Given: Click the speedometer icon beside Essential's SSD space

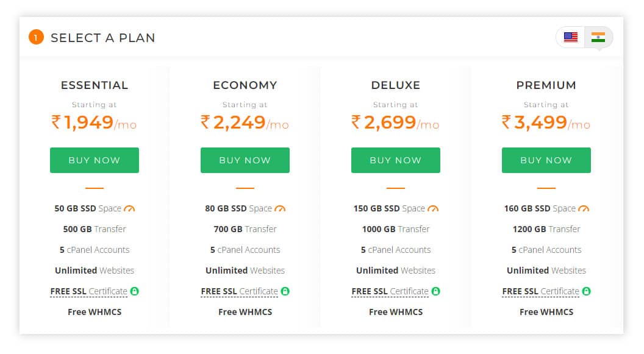Looking at the screenshot, I should coord(129,208).
